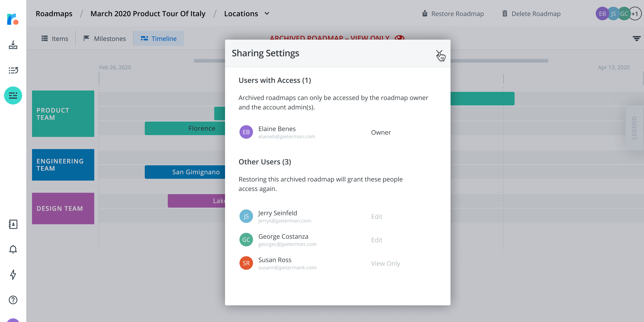The image size is (644, 322).
Task: Open the Roadmunk logo home icon
Action: coord(13,19)
